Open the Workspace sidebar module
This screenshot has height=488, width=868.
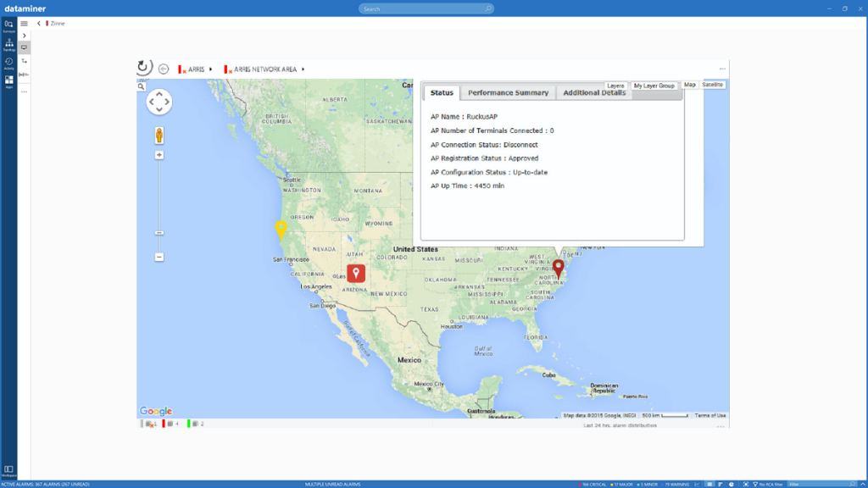(x=8, y=471)
